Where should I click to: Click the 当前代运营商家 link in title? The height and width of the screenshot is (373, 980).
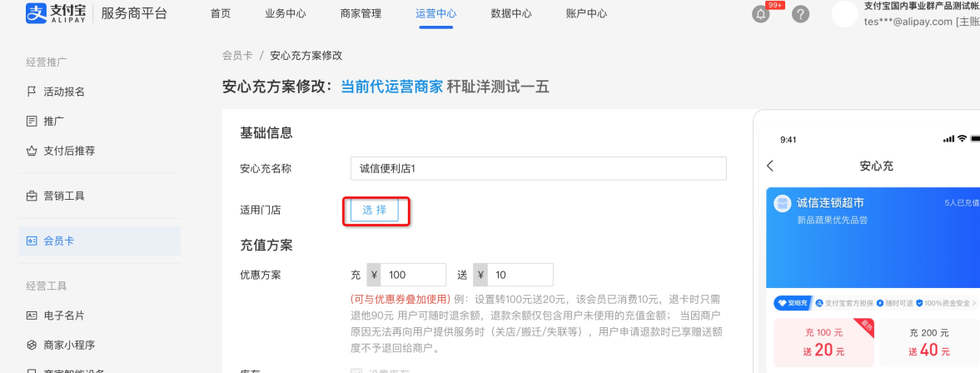pyautogui.click(x=391, y=87)
